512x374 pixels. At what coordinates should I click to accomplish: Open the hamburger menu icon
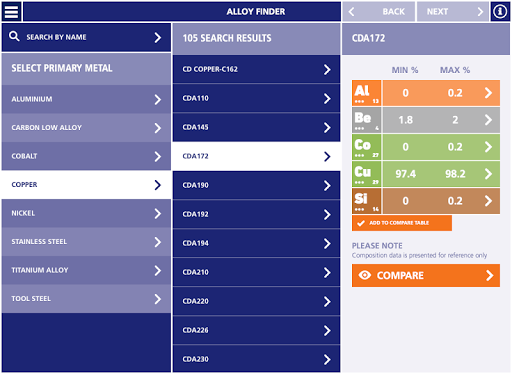click(11, 11)
